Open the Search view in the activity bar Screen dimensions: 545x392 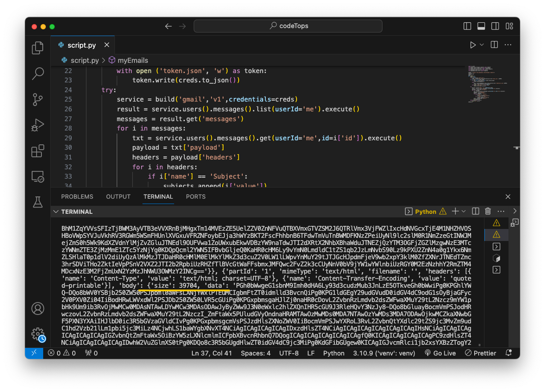coord(38,73)
